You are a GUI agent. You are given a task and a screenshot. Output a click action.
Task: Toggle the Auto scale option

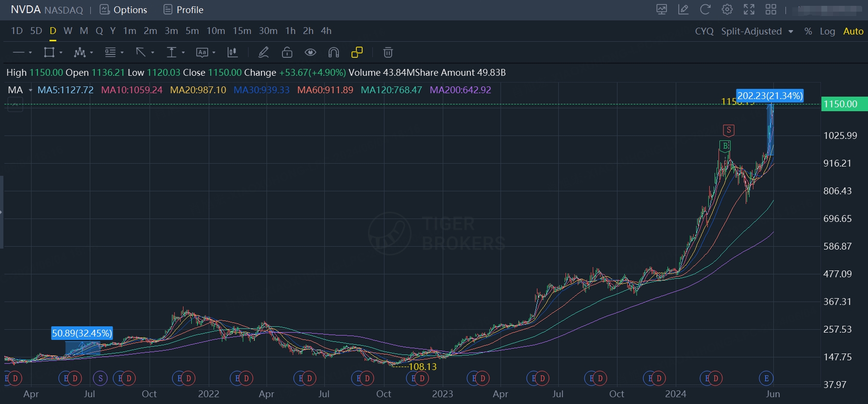853,31
